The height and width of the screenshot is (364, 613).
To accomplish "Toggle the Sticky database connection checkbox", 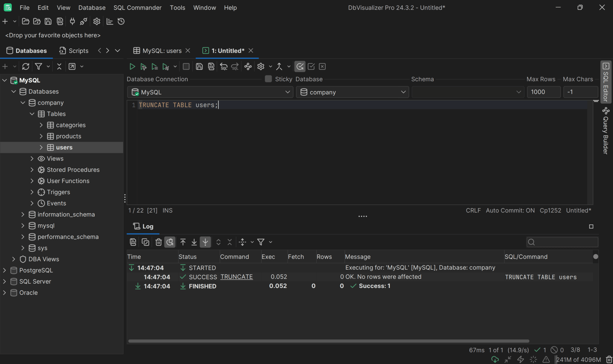I will (x=268, y=79).
